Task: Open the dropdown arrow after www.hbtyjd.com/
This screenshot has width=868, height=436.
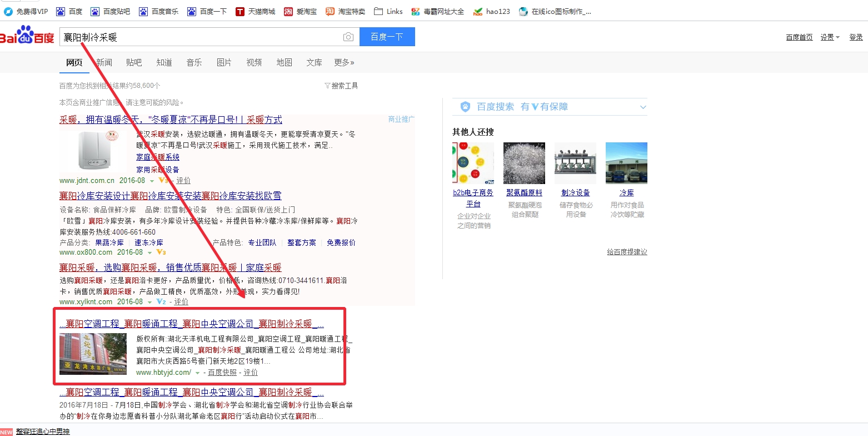Action: click(x=197, y=373)
